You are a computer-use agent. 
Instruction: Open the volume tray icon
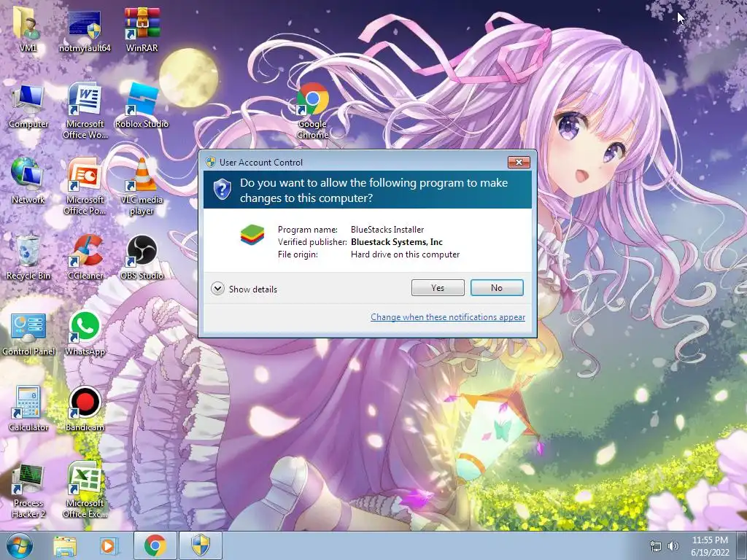(x=673, y=546)
